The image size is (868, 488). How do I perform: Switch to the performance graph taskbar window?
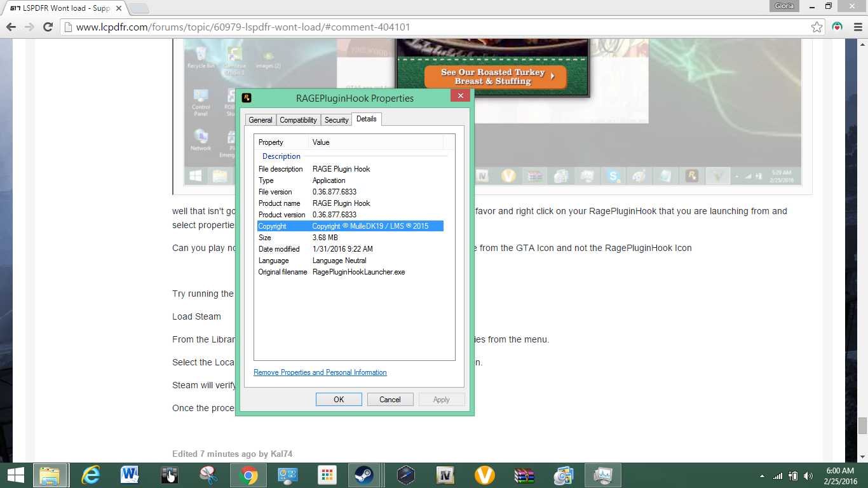click(x=602, y=475)
